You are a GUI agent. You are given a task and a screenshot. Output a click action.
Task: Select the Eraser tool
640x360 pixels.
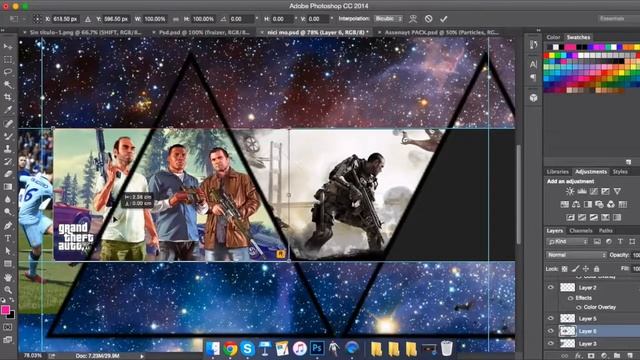point(8,174)
